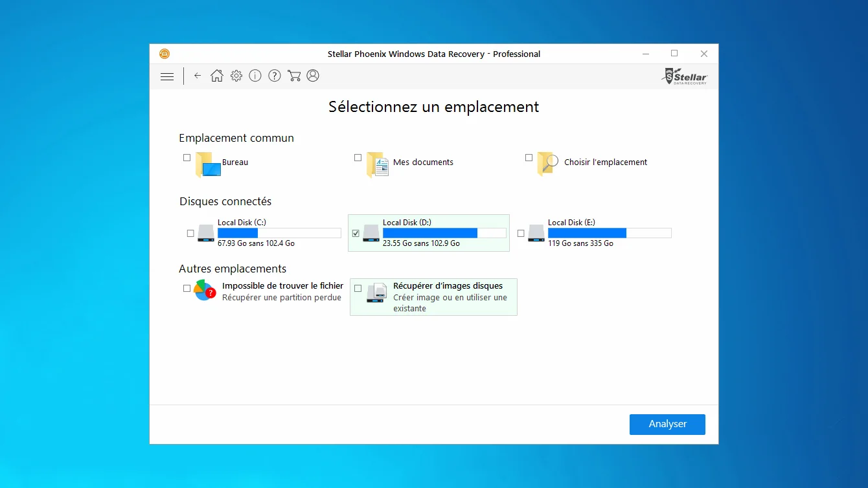Click the Créer image ou en utiliser une existante text

click(450, 303)
